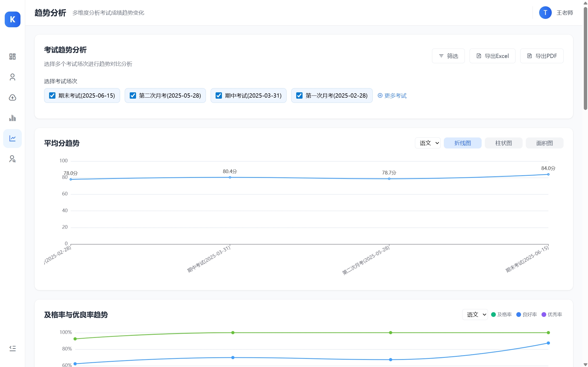Click the cloud upload sidebar icon
Image resolution: width=588 pixels, height=367 pixels.
(x=12, y=98)
